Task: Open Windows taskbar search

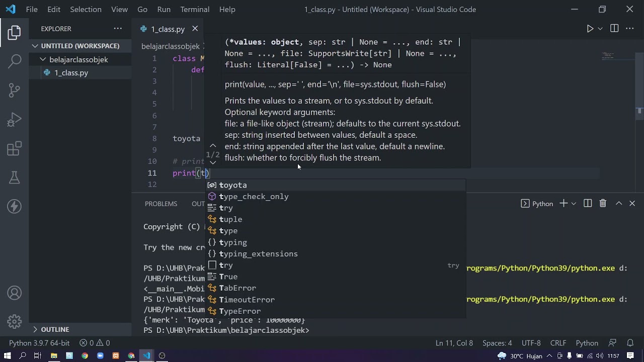Action: (x=23, y=355)
